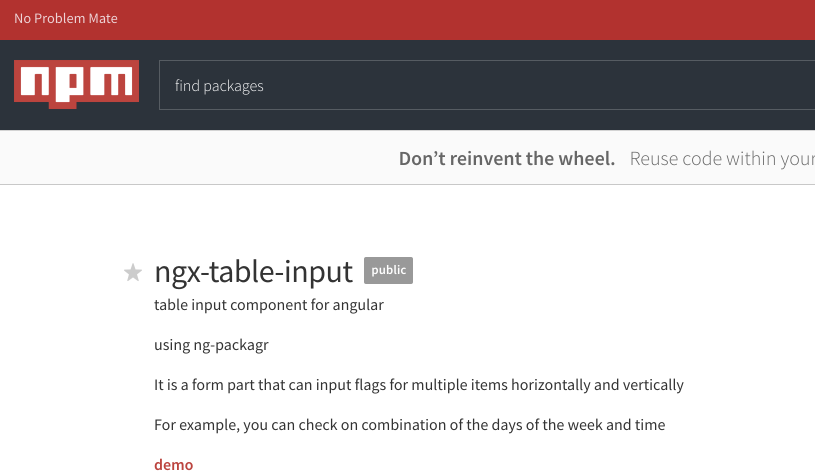
Task: Click the sentence about inputting flags horizontally and vertically
Action: click(x=419, y=385)
